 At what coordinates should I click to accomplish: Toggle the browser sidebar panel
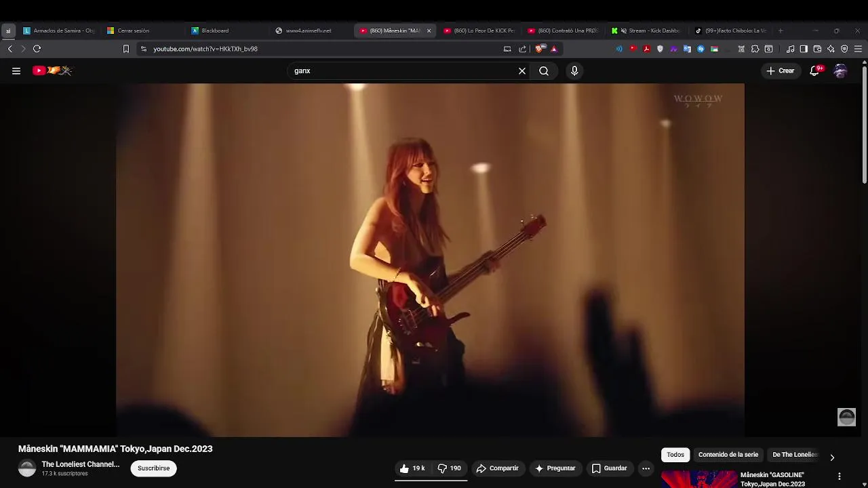(804, 49)
